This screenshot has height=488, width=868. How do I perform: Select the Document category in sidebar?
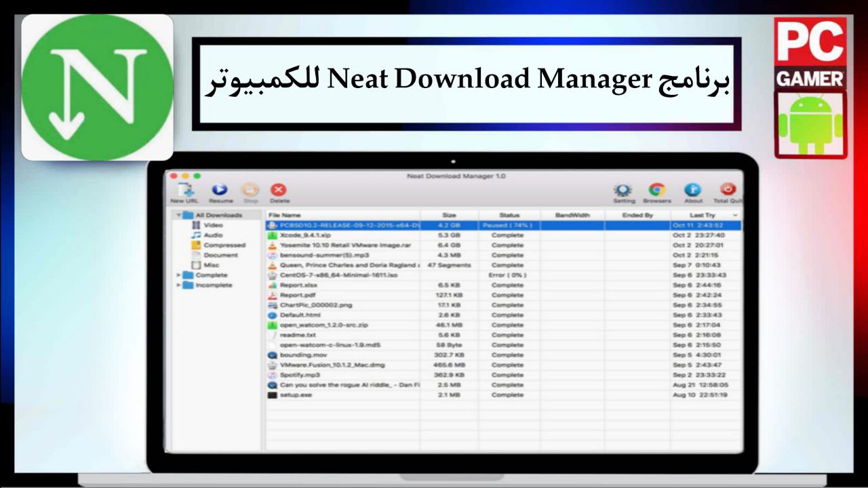pos(215,256)
